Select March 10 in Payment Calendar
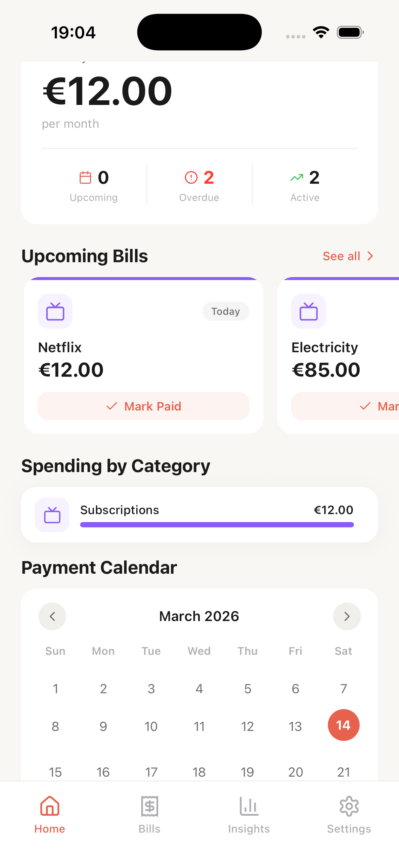This screenshot has width=399, height=868. (x=151, y=726)
